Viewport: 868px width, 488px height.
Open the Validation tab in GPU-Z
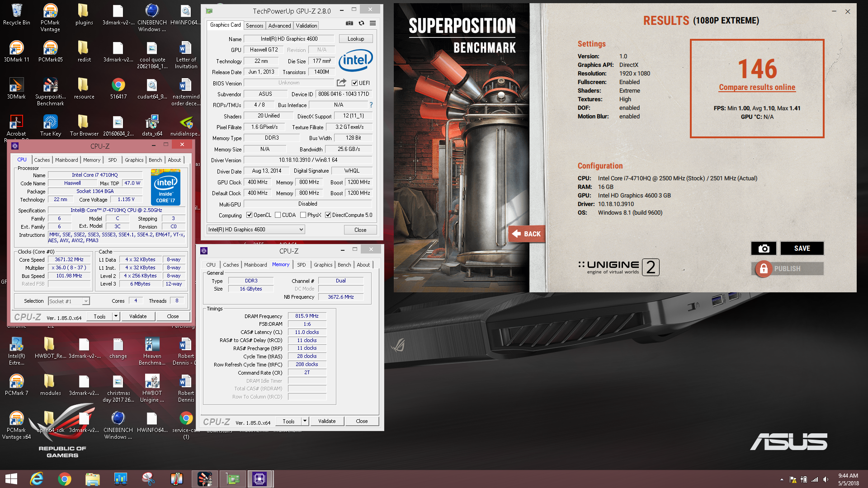(x=307, y=26)
